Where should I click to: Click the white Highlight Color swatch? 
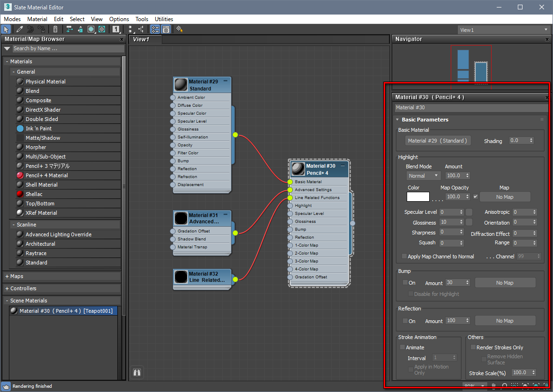pos(417,197)
